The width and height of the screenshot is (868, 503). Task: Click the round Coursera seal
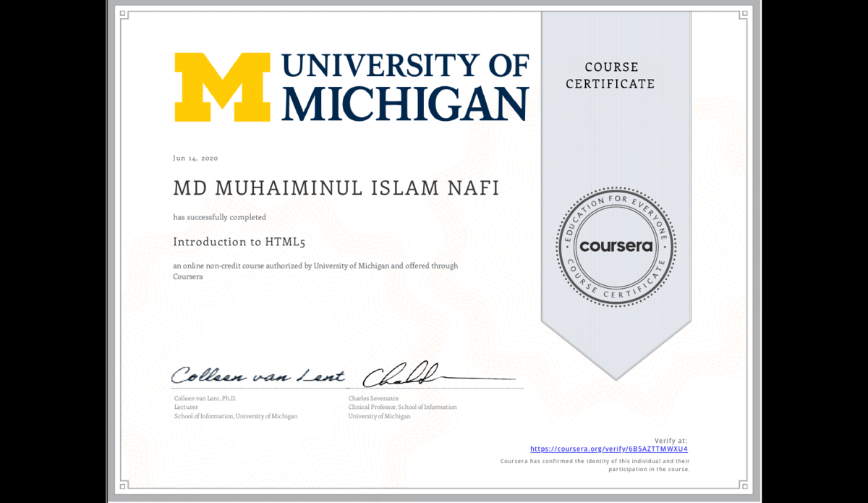click(x=616, y=246)
